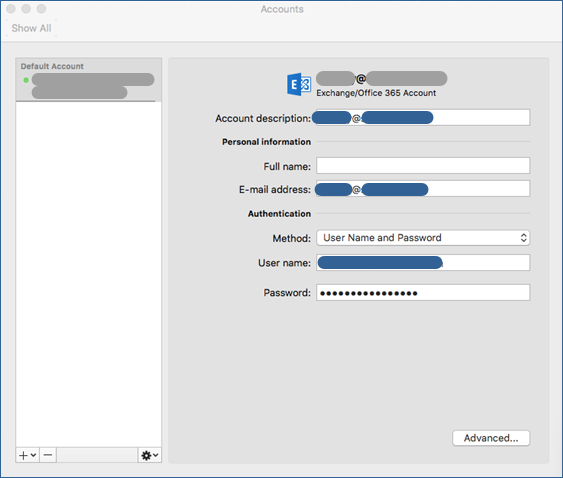Image resolution: width=563 pixels, height=478 pixels.
Task: Open the authentication Method dropdown
Action: click(x=423, y=238)
